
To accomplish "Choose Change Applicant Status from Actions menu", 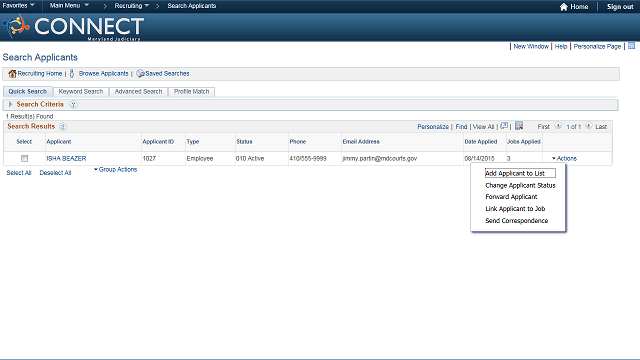I will coord(520,185).
